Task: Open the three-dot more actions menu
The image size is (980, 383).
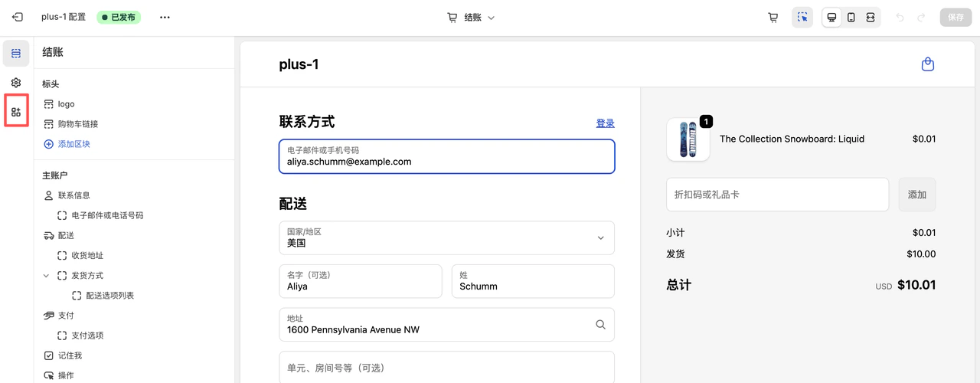Action: pos(165,17)
